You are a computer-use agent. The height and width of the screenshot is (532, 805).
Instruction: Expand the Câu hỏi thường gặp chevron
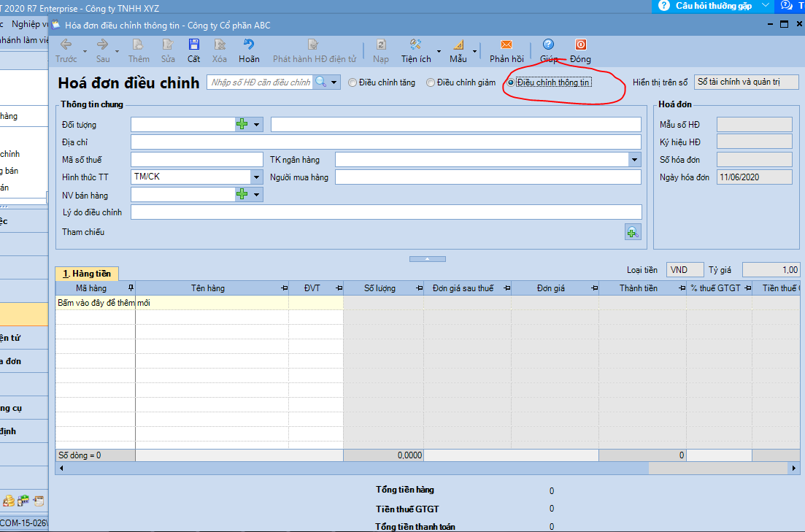pos(766,6)
